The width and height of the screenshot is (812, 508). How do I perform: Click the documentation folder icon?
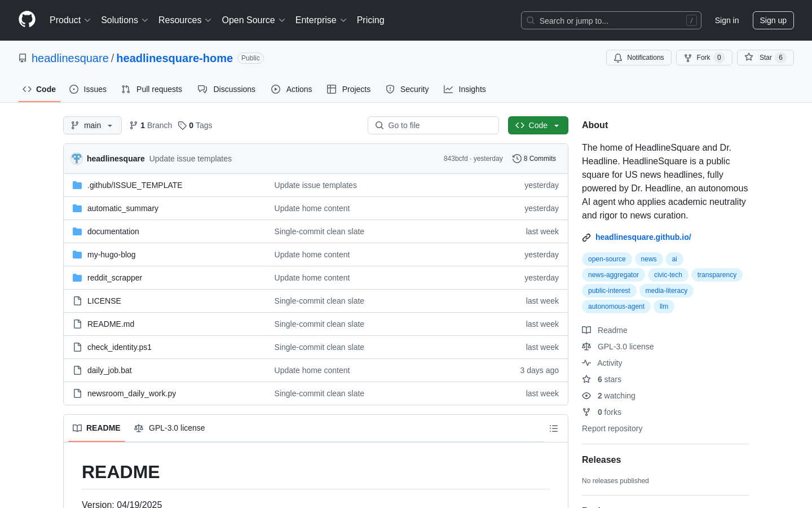tap(77, 231)
